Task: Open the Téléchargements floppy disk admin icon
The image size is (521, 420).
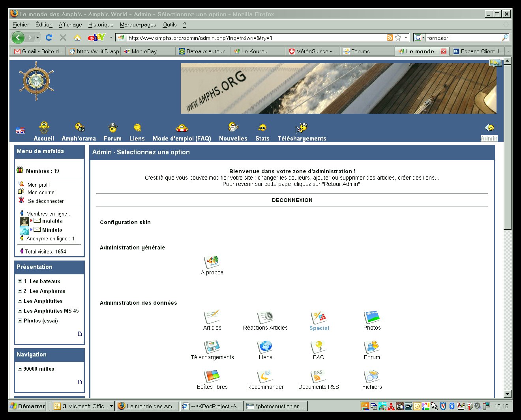Action: pos(212,347)
